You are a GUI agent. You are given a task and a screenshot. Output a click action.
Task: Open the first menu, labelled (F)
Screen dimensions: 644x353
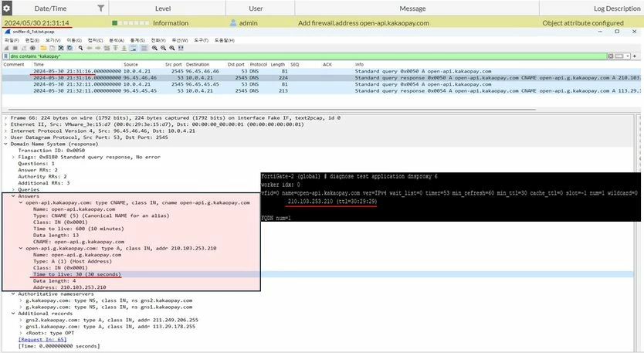tap(12, 40)
